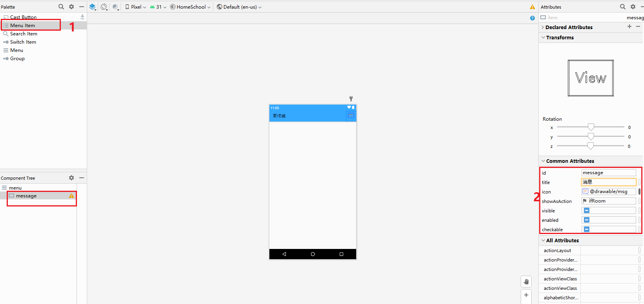Click the blue help question icon
The image size is (644, 304).
point(532,18)
